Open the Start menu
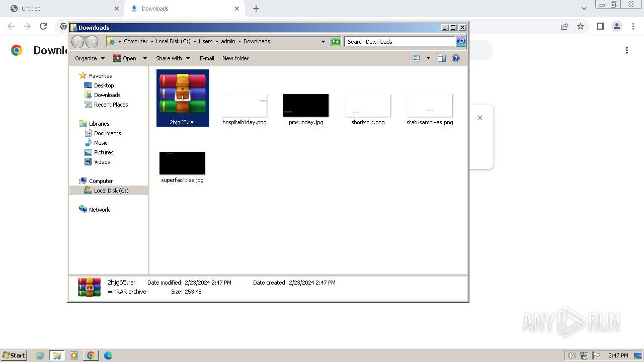The height and width of the screenshot is (362, 644). 14,355
